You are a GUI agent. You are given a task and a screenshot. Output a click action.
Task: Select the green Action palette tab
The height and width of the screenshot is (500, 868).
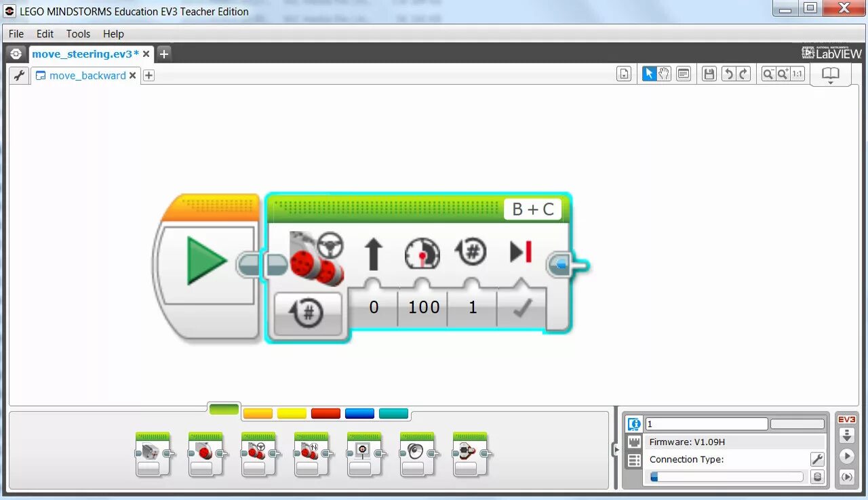pyautogui.click(x=224, y=410)
